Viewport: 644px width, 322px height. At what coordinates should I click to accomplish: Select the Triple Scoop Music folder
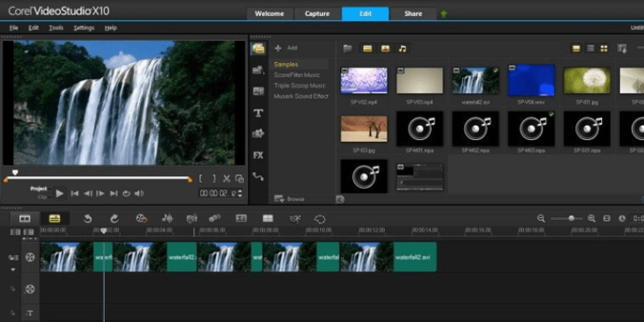[299, 86]
